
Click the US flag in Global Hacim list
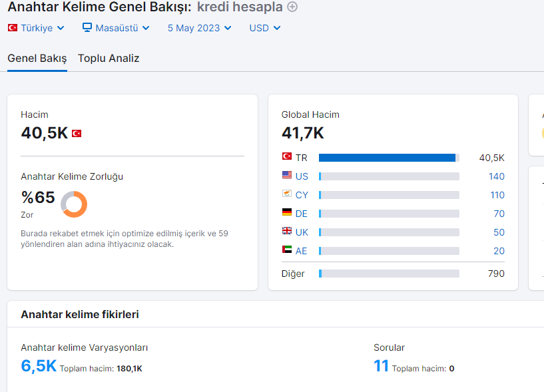(287, 175)
